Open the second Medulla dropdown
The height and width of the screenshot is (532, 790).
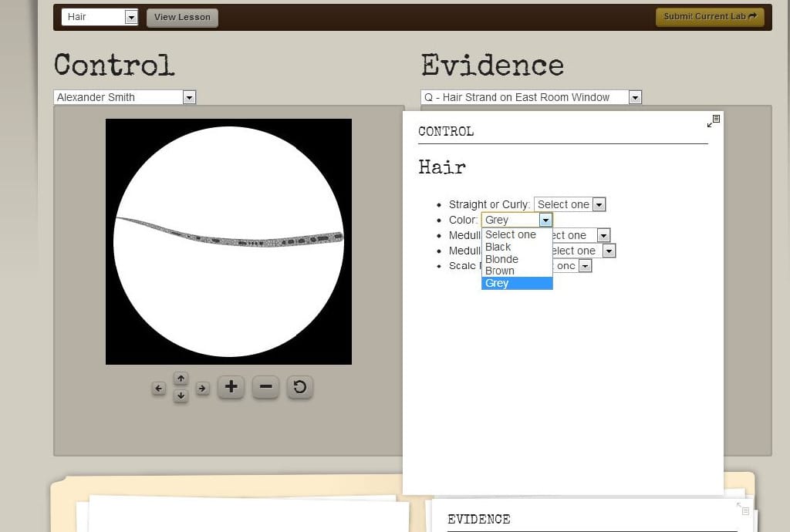(609, 251)
